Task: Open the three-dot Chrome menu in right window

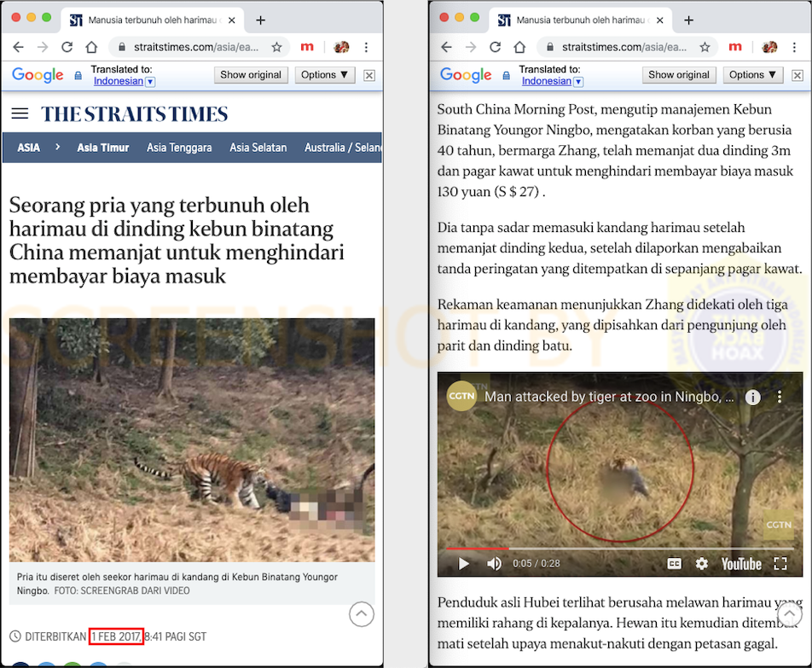Action: point(794,47)
